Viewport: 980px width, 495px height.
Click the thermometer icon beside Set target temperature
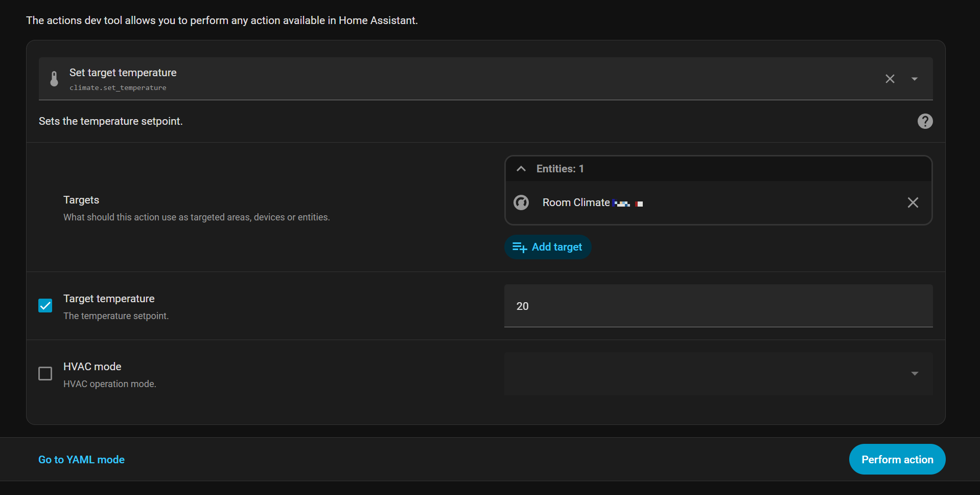tap(54, 79)
